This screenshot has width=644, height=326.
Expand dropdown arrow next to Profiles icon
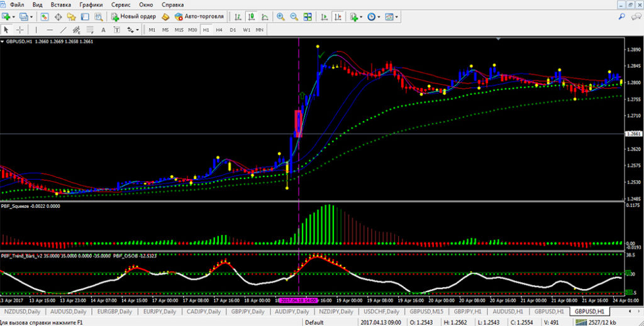31,17
